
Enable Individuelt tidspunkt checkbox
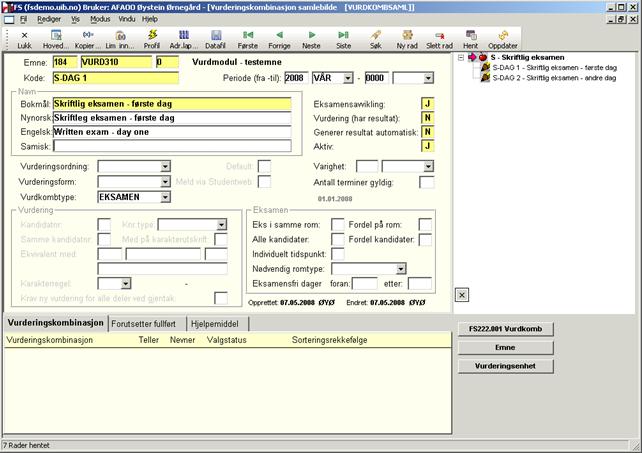[x=337, y=254]
